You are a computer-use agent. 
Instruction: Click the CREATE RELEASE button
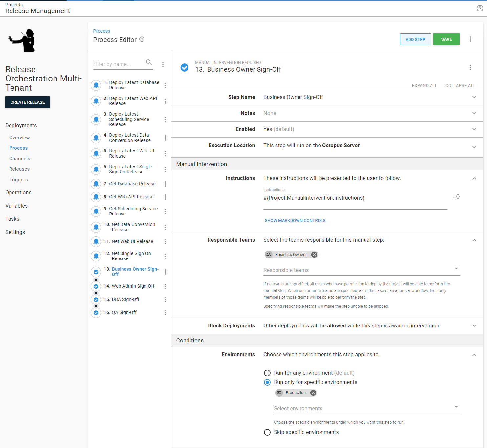click(27, 102)
